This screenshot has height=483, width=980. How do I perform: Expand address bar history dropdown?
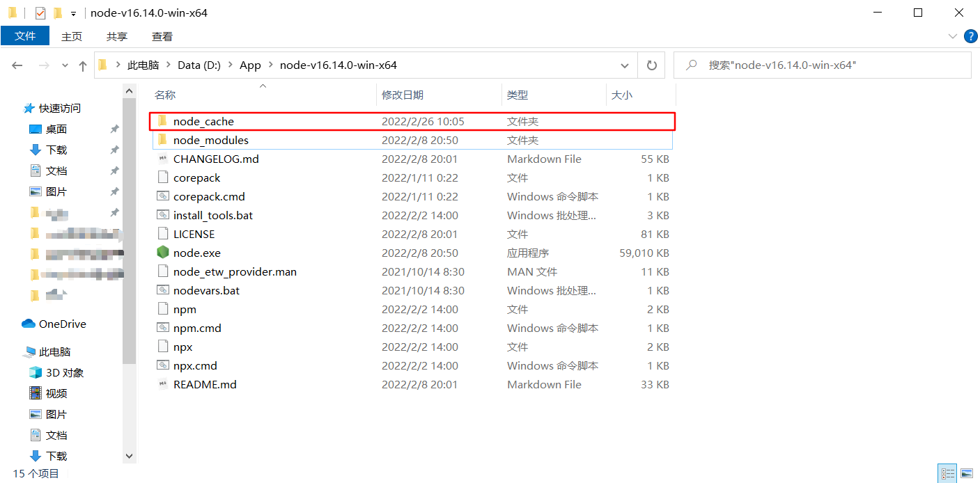[x=625, y=65]
